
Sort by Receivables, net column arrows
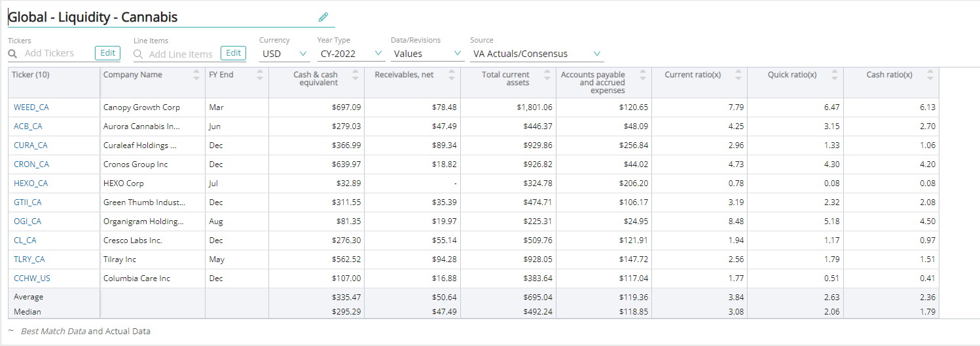click(452, 75)
